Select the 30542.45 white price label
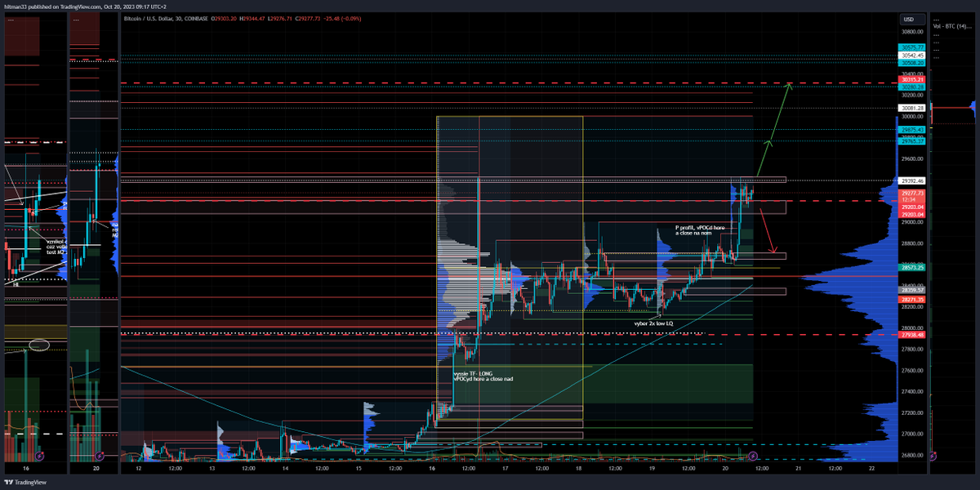Screen dimensions: 980x490 click(x=911, y=55)
